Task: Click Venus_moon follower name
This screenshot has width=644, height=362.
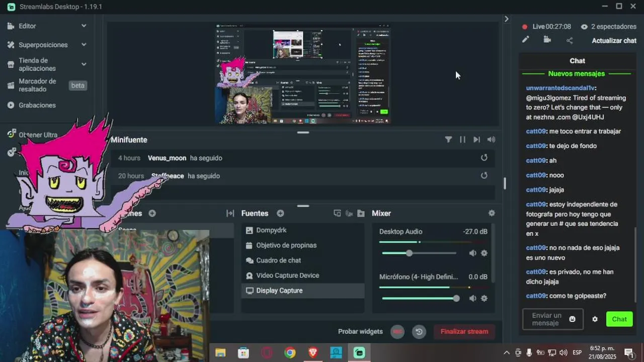Action: (x=167, y=158)
